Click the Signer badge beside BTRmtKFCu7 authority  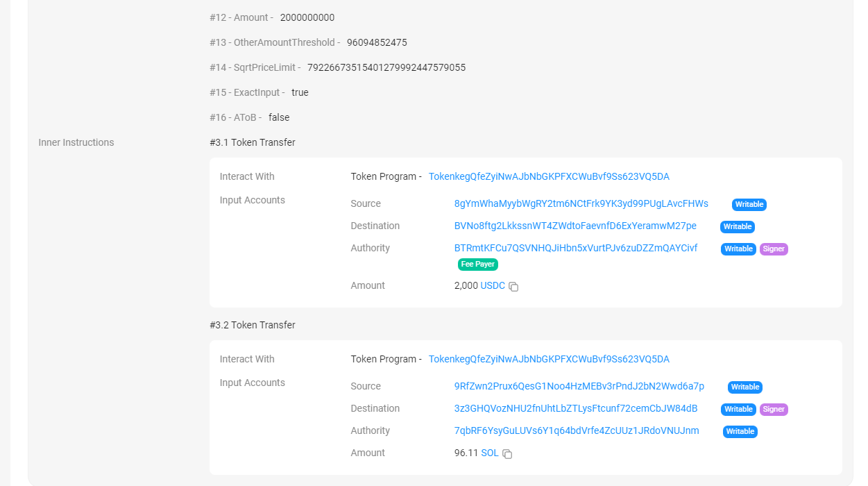[774, 249]
